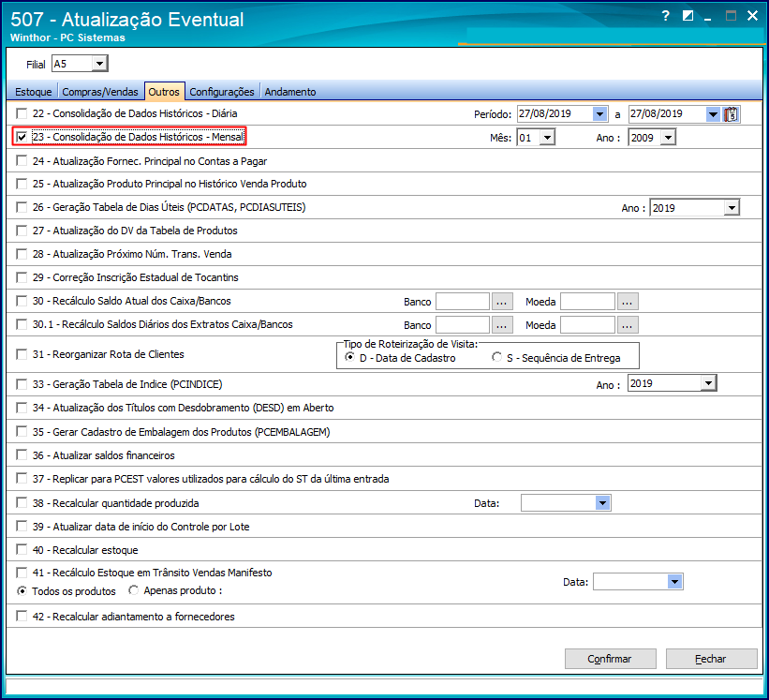Check 24 - Atualização Fornec. Principal
The image size is (769, 700).
click(22, 161)
